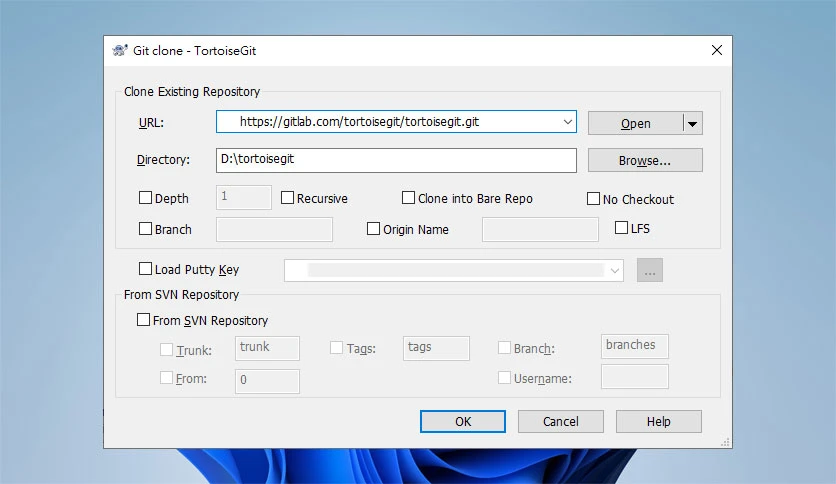Tick the Recursive checkbox

(x=287, y=198)
